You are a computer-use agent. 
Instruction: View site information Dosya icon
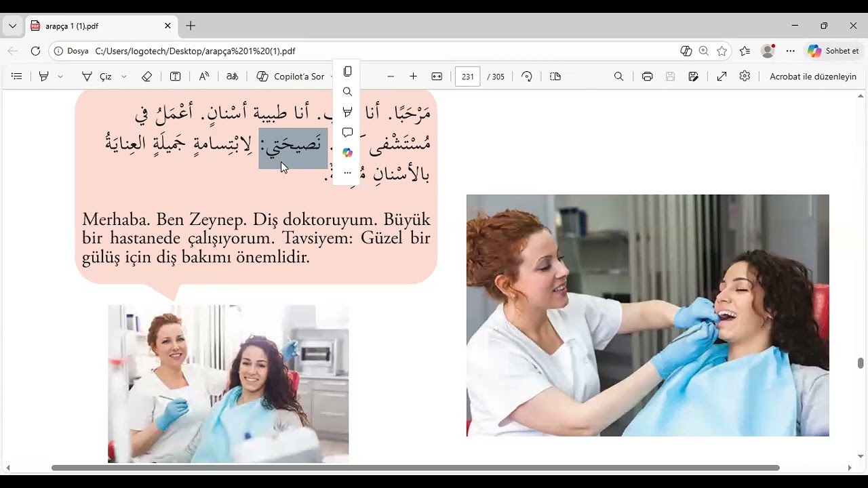(71, 51)
